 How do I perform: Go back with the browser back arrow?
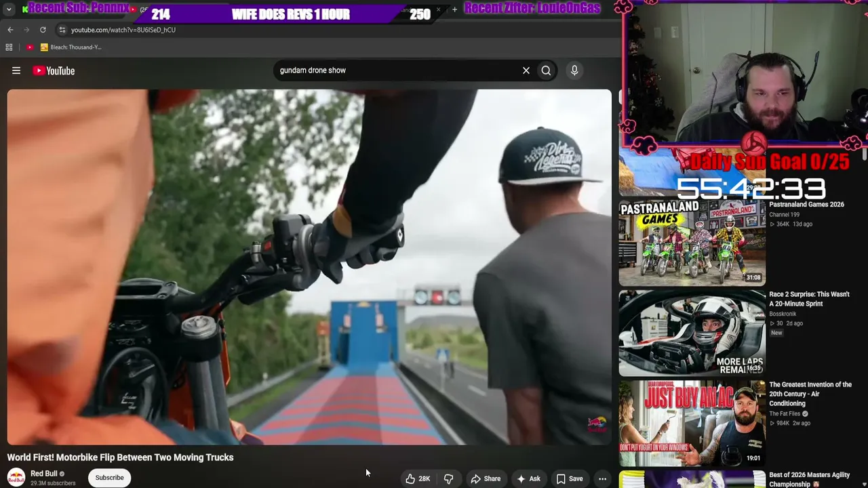10,30
